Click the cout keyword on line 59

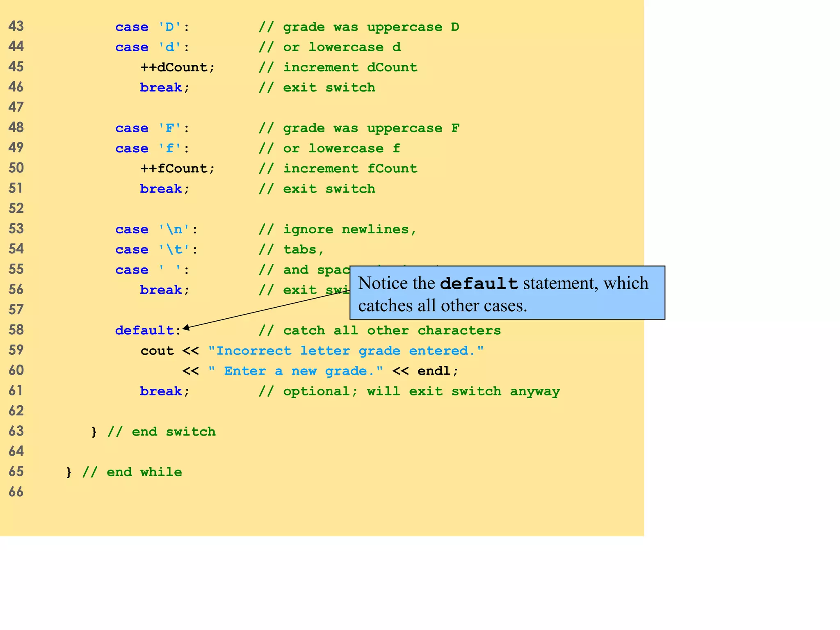pyautogui.click(x=157, y=351)
